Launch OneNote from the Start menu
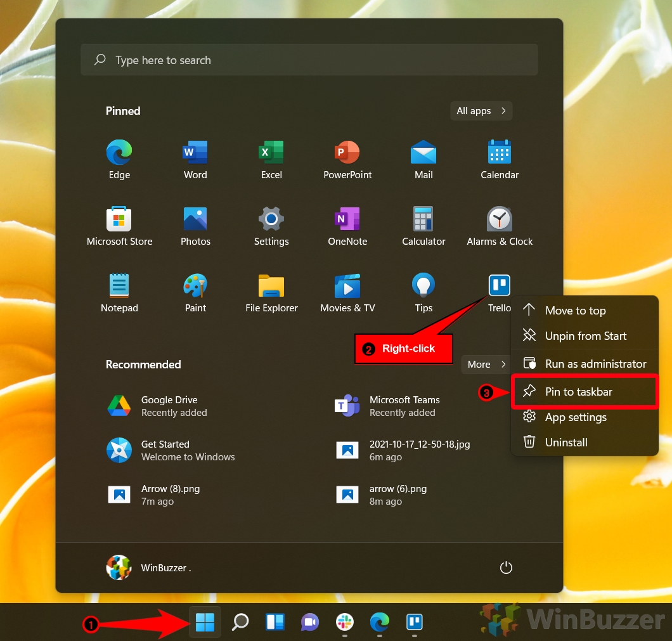Image resolution: width=672 pixels, height=641 pixels. coord(347,225)
